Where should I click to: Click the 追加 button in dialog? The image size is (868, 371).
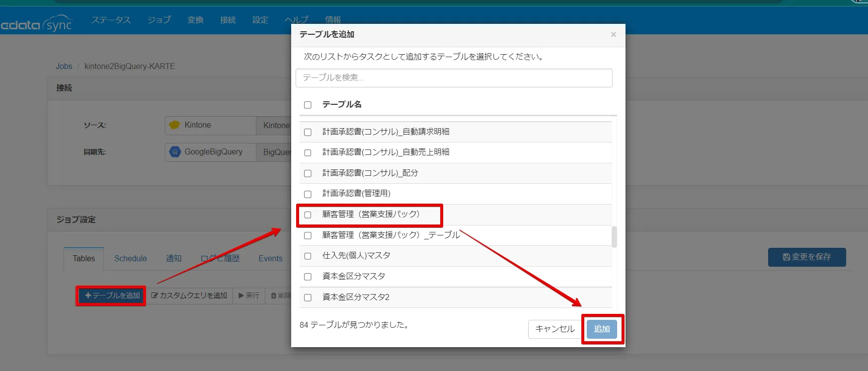[602, 329]
